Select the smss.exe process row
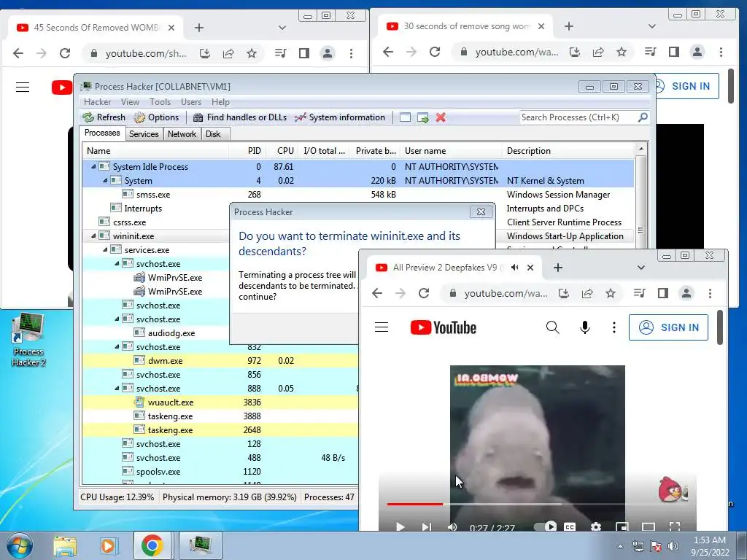This screenshot has height=560, width=747. tap(358, 194)
